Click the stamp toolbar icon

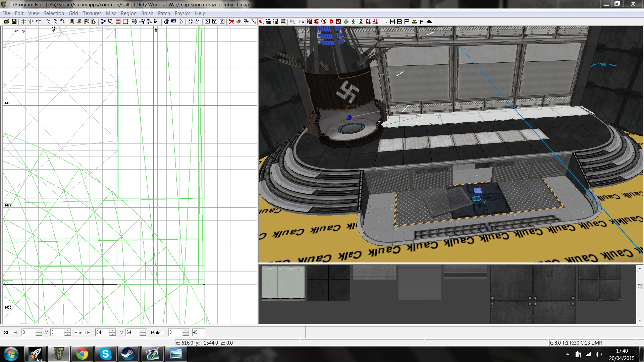coord(414,21)
